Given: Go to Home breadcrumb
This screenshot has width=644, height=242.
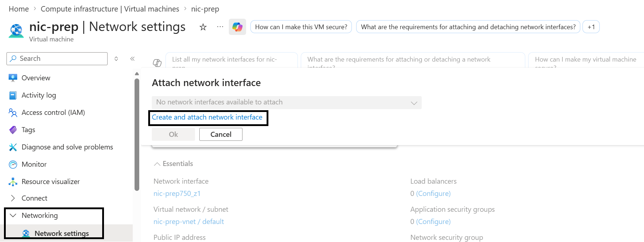Looking at the screenshot, I should pyautogui.click(x=19, y=9).
